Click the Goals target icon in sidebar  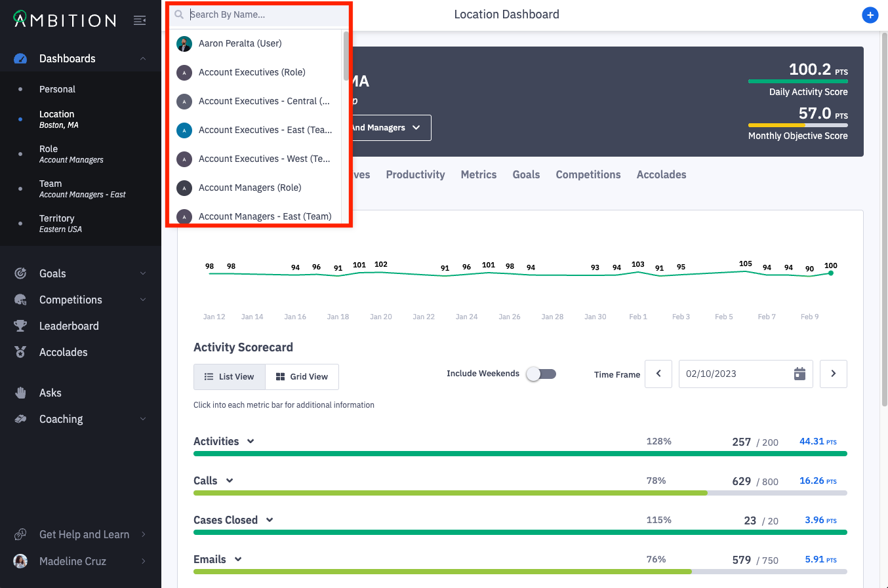click(x=20, y=273)
